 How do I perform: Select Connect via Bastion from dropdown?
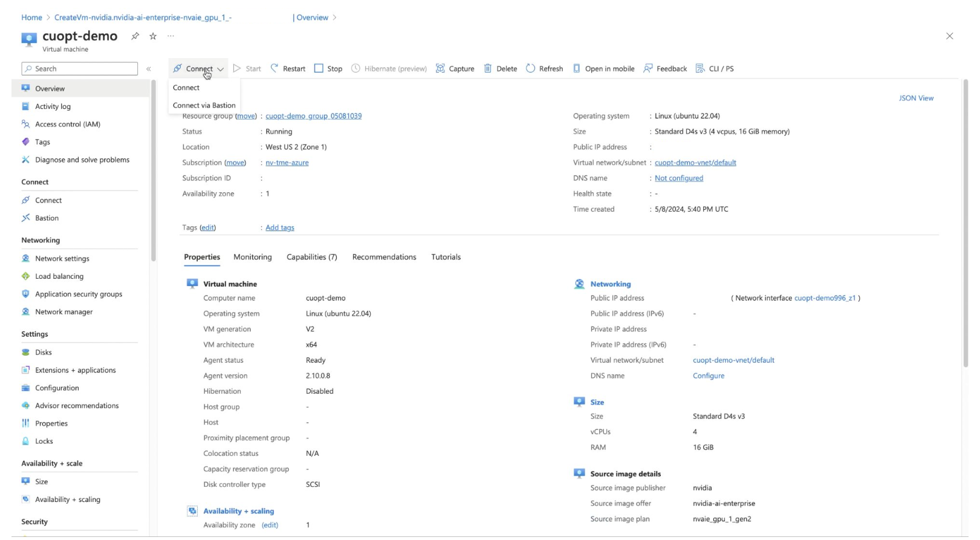(x=204, y=105)
